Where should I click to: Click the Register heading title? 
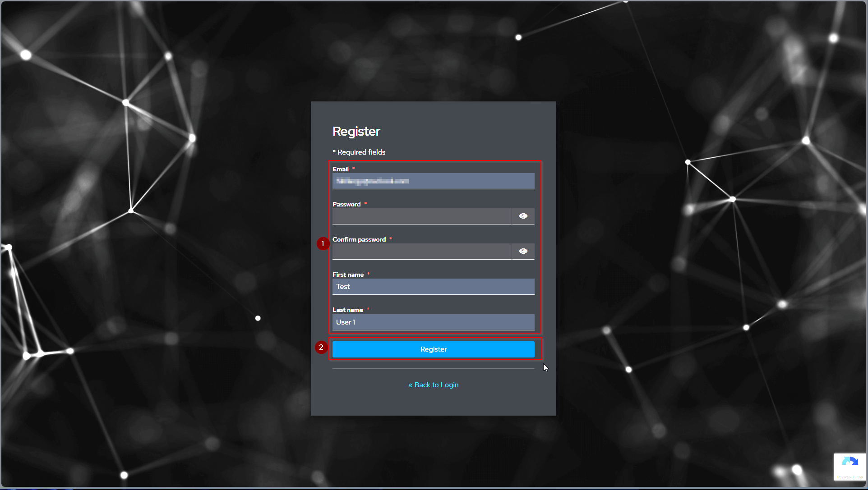point(356,131)
